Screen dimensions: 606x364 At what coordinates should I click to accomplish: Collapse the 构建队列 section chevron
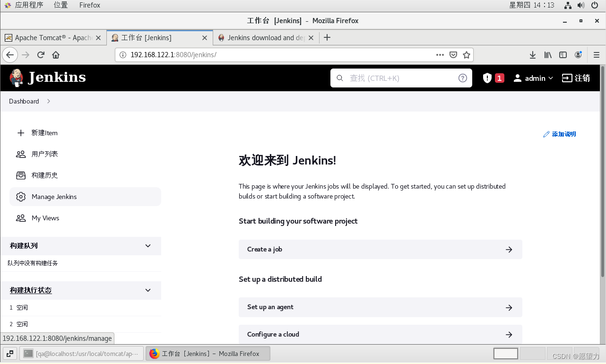coord(148,246)
